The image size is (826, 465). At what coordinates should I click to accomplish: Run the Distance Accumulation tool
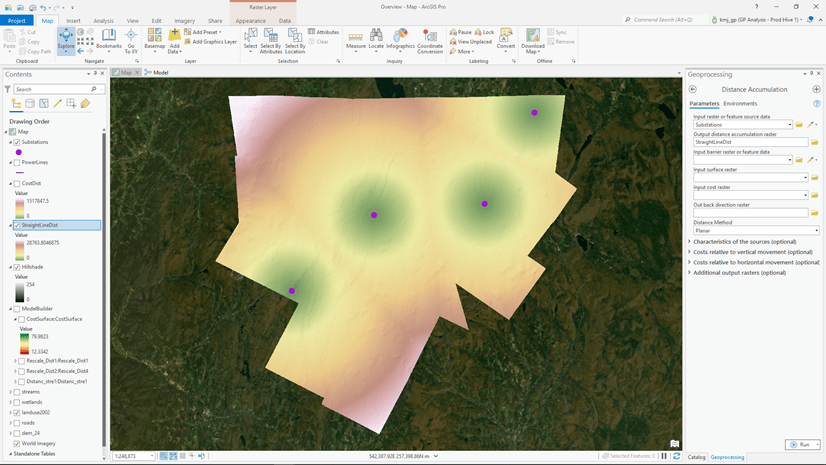[x=800, y=445]
